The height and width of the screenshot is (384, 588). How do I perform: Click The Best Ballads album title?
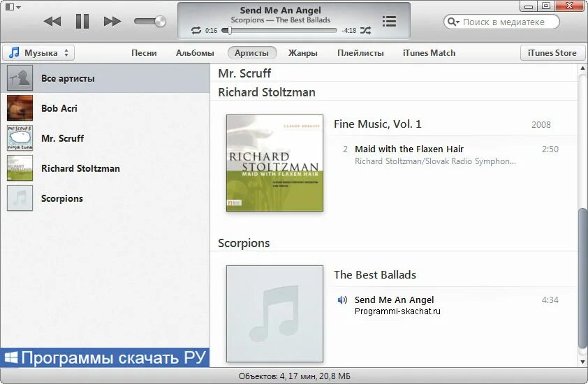[x=375, y=274]
